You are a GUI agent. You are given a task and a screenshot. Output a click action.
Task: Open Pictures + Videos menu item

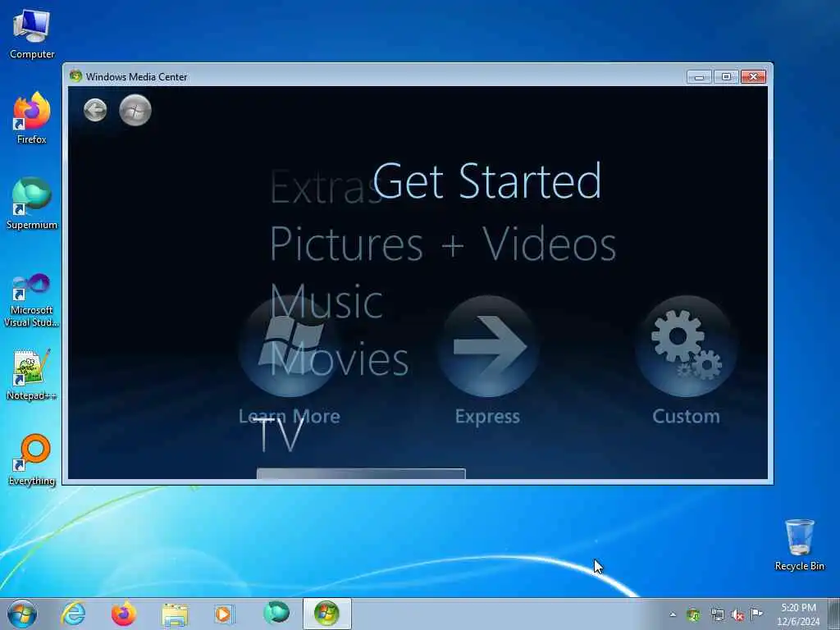442,244
